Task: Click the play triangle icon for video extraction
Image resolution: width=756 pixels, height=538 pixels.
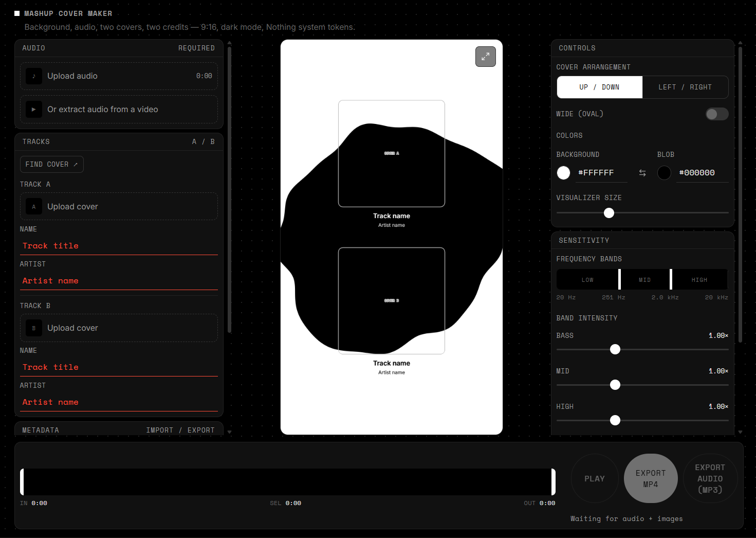Action: coord(34,110)
